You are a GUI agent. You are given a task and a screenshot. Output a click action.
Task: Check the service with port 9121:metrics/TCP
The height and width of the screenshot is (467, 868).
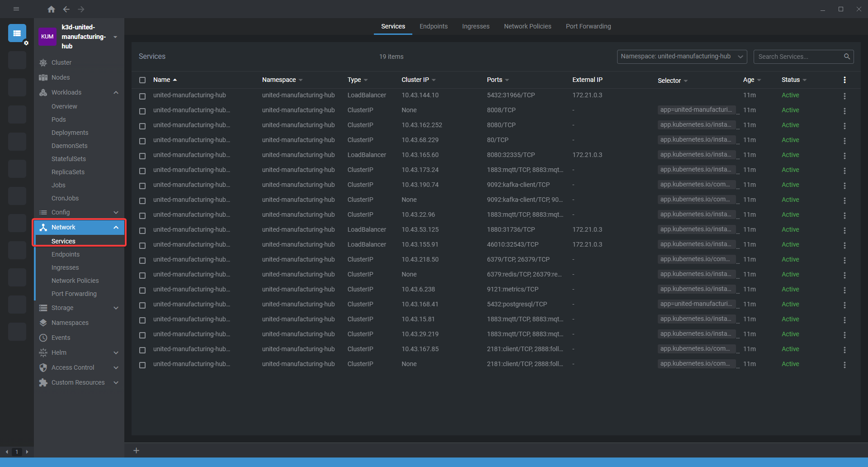click(142, 290)
